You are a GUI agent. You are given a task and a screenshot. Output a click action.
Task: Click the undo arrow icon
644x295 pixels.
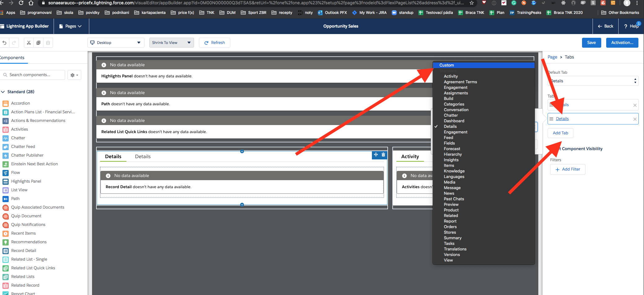click(4, 43)
